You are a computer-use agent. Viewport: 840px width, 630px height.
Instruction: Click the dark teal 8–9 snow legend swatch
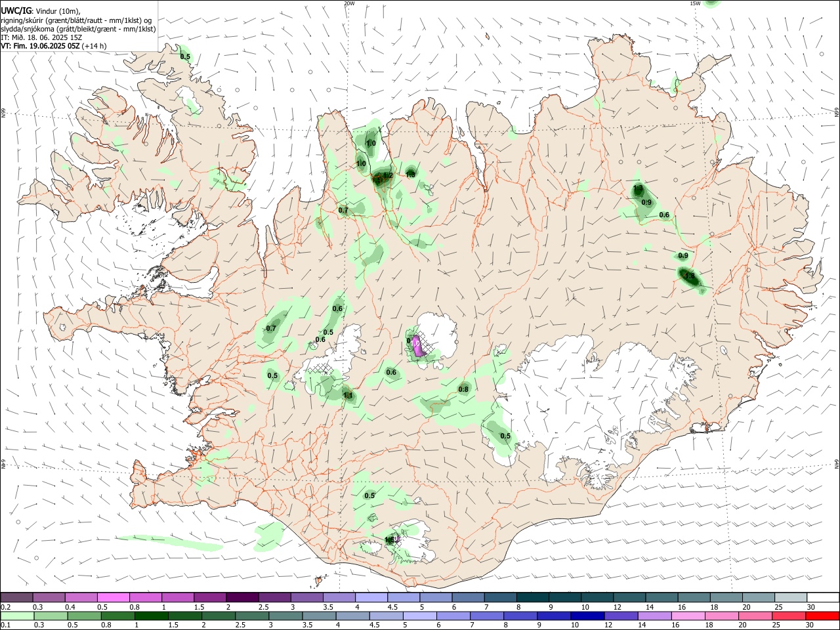[x=533, y=598]
